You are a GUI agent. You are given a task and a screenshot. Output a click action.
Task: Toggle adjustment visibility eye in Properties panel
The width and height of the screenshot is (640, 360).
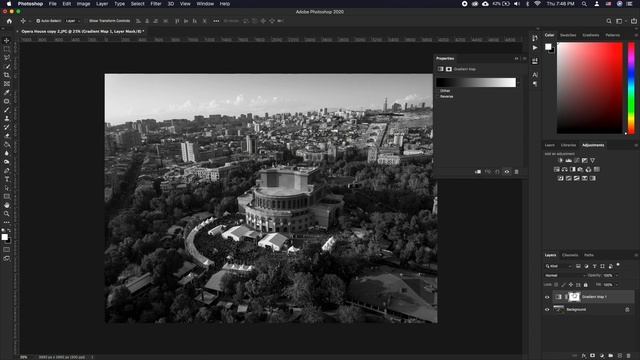pyautogui.click(x=507, y=172)
